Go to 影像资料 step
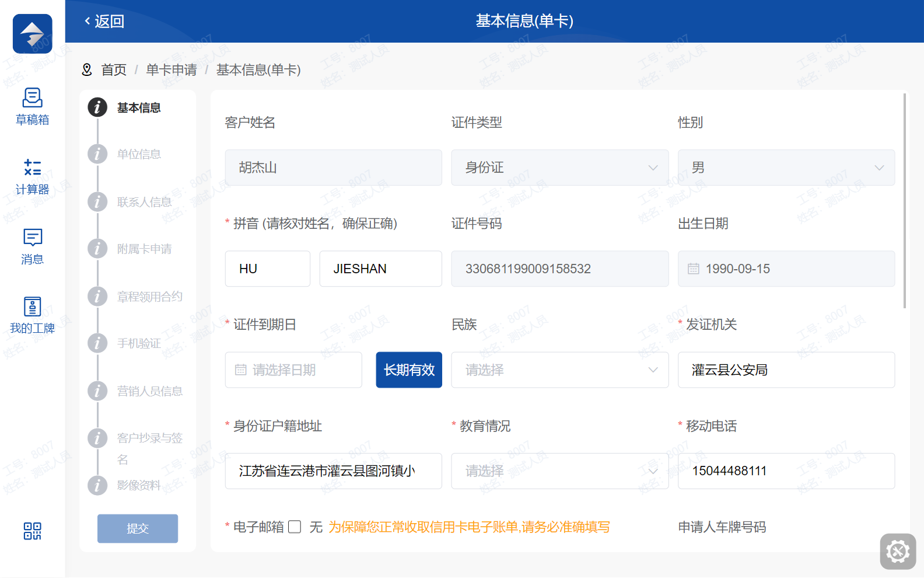Screen dimensions: 924x578 [139, 485]
